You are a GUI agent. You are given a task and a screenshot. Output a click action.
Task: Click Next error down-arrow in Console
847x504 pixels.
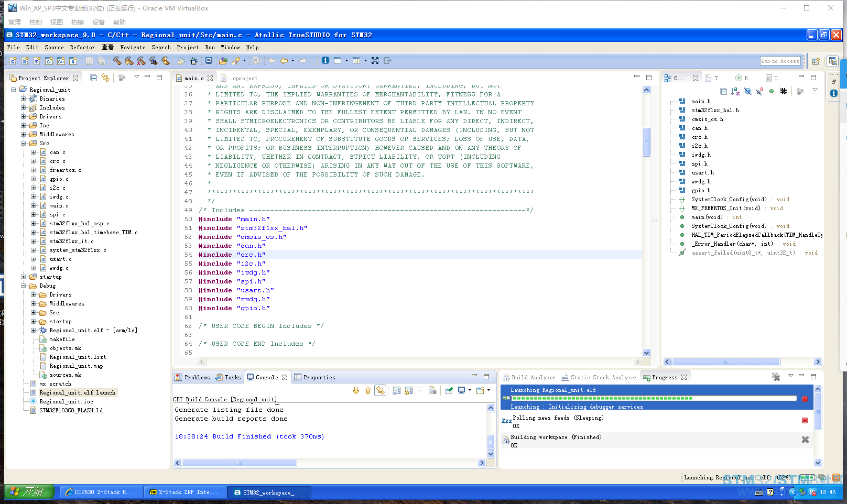356,390
